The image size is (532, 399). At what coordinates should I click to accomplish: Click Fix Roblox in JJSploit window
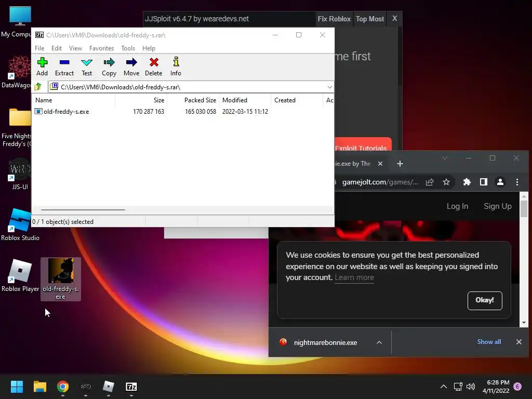(x=334, y=19)
